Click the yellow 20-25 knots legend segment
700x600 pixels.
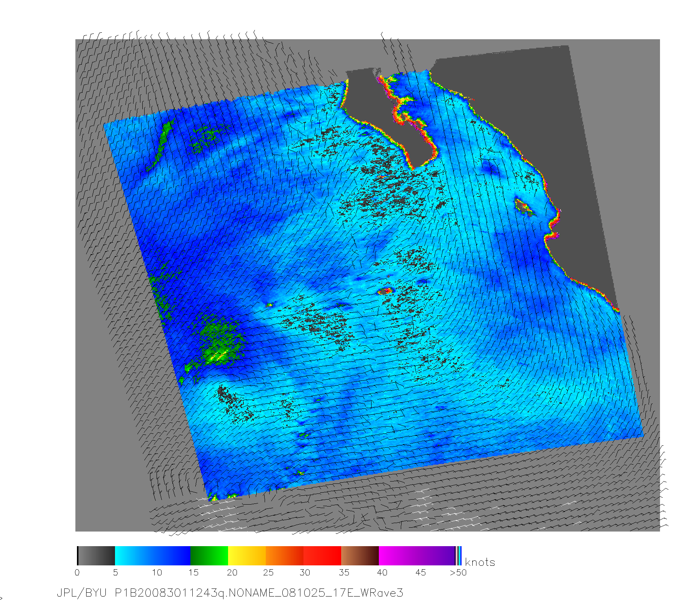pyautogui.click(x=247, y=555)
